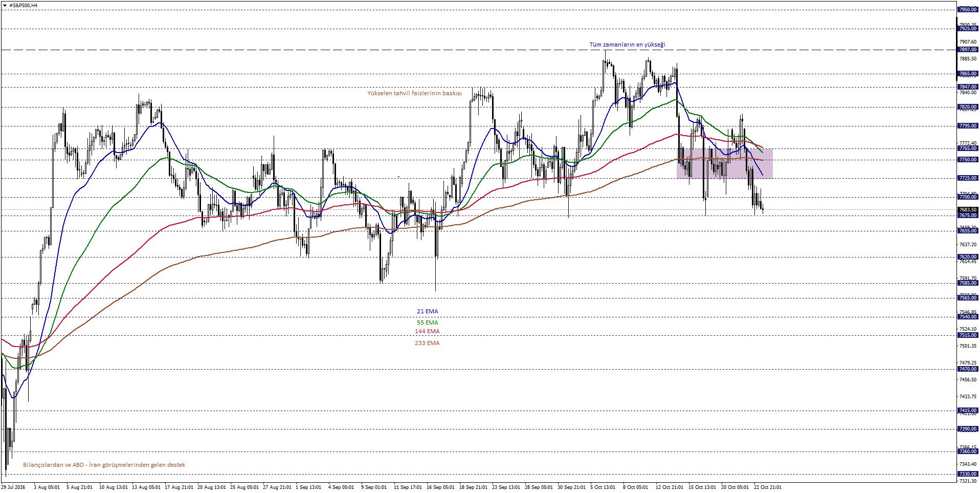Click the 7750.00 price level tag
This screenshot has width=980, height=493.
click(x=967, y=160)
